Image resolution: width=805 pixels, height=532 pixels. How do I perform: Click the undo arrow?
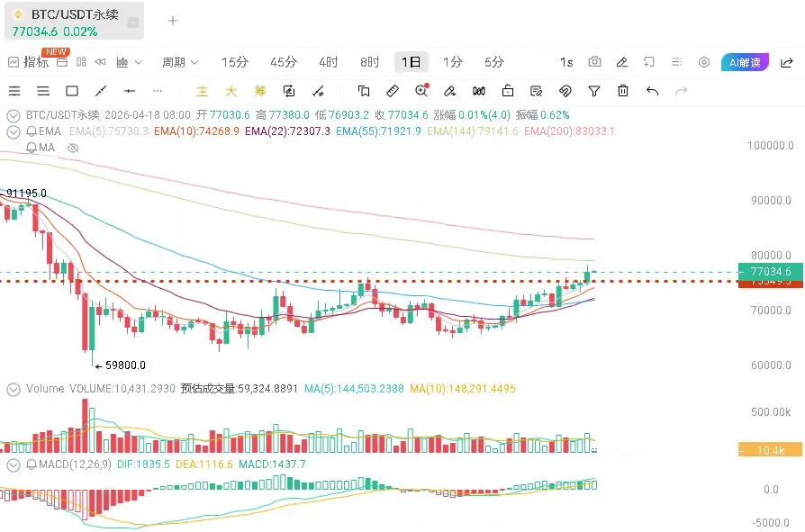pos(652,91)
